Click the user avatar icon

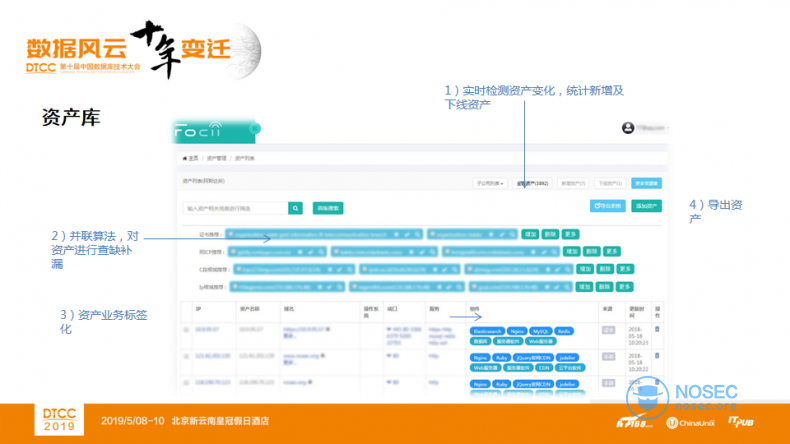coord(628,128)
